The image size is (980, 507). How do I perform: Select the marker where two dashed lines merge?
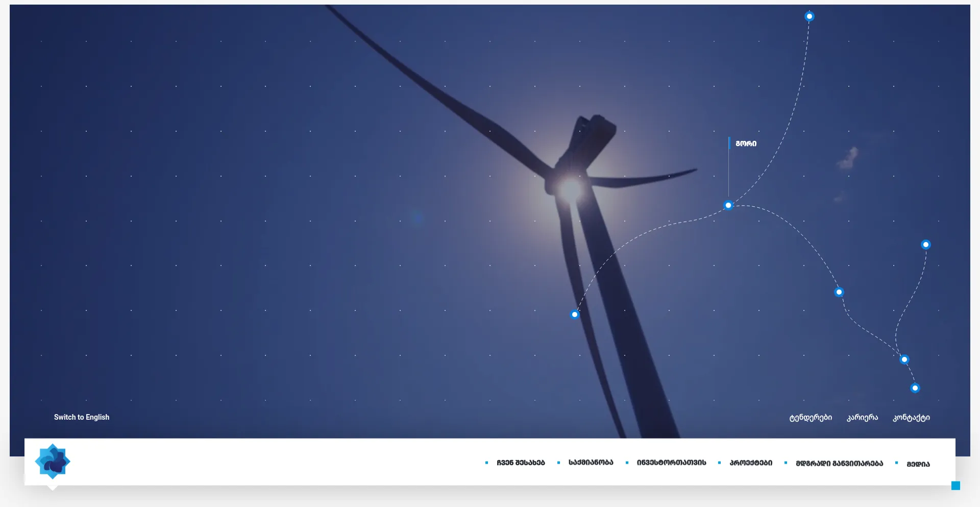(904, 359)
